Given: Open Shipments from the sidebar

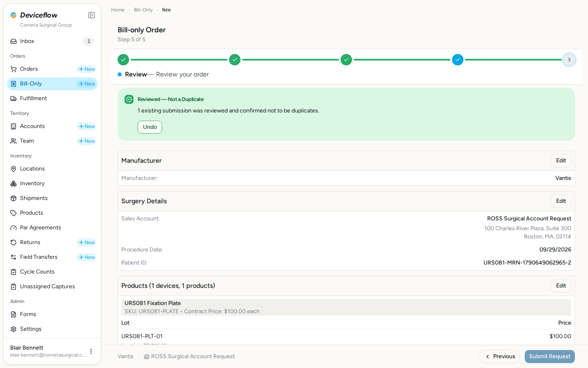Looking at the screenshot, I should coord(52,198).
